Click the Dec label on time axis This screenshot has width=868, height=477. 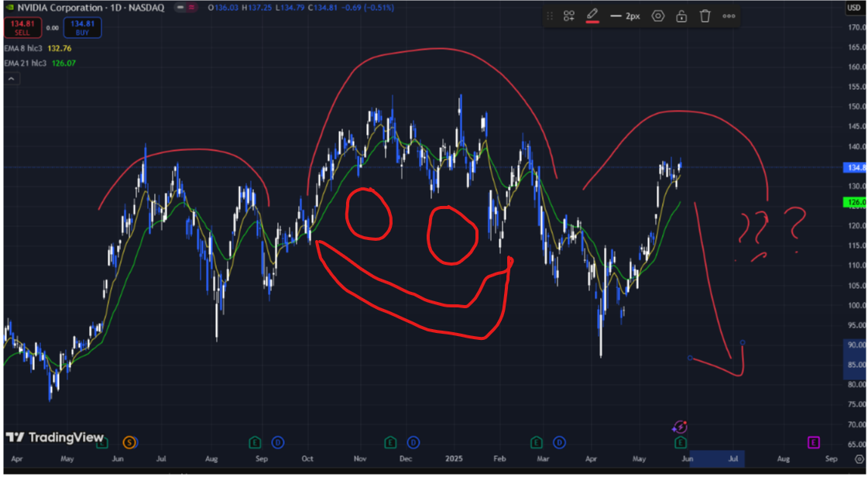[x=406, y=458]
